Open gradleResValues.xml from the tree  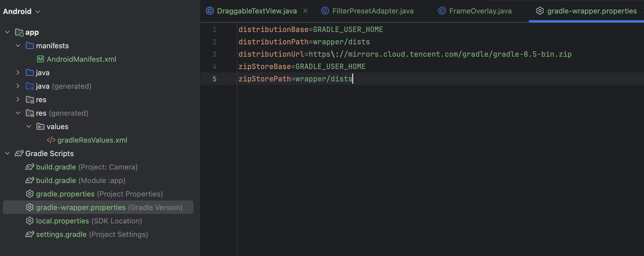pyautogui.click(x=92, y=140)
